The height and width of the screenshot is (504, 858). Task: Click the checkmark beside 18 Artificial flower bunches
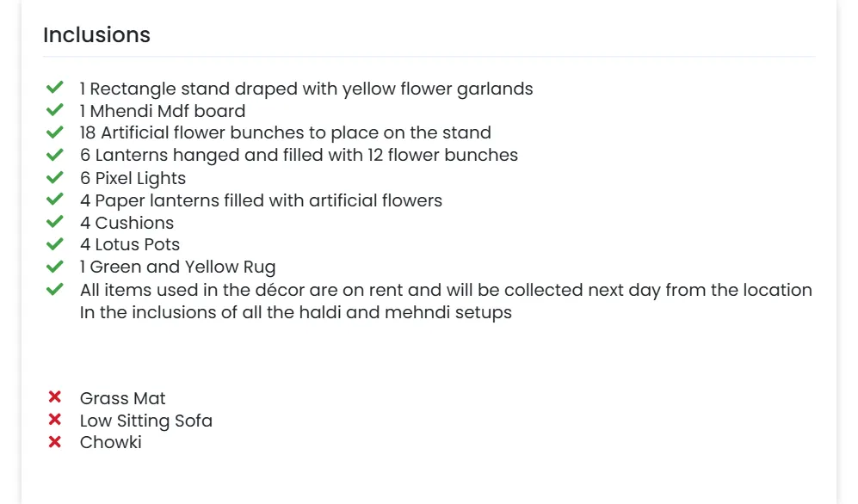pyautogui.click(x=55, y=132)
